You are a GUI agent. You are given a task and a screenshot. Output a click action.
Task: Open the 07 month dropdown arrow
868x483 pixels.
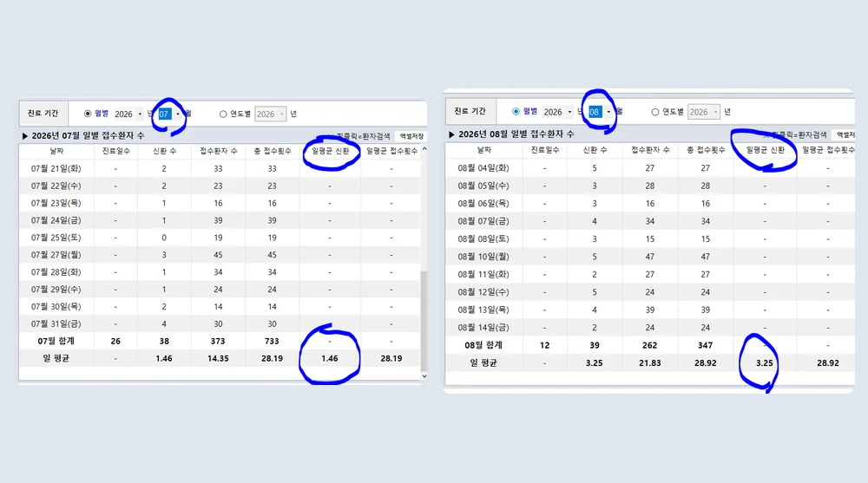(x=178, y=114)
